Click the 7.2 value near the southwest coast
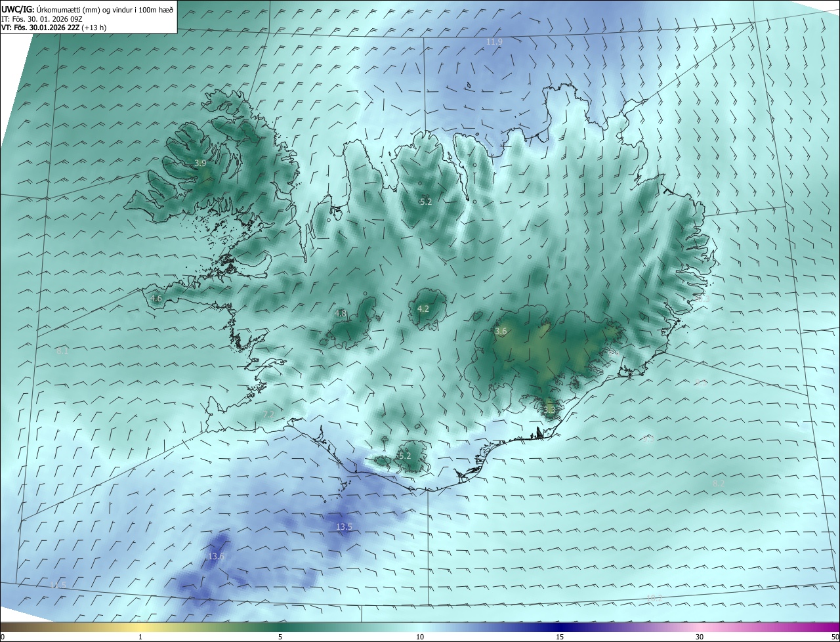The width and height of the screenshot is (840, 642). (268, 415)
